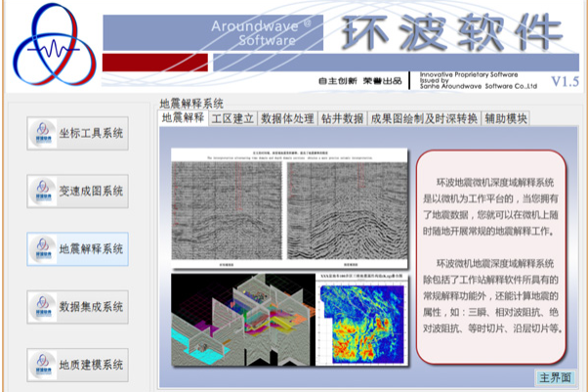The height and width of the screenshot is (392, 588).
Task: Open the 数据体处理 tab
Action: coord(287,118)
